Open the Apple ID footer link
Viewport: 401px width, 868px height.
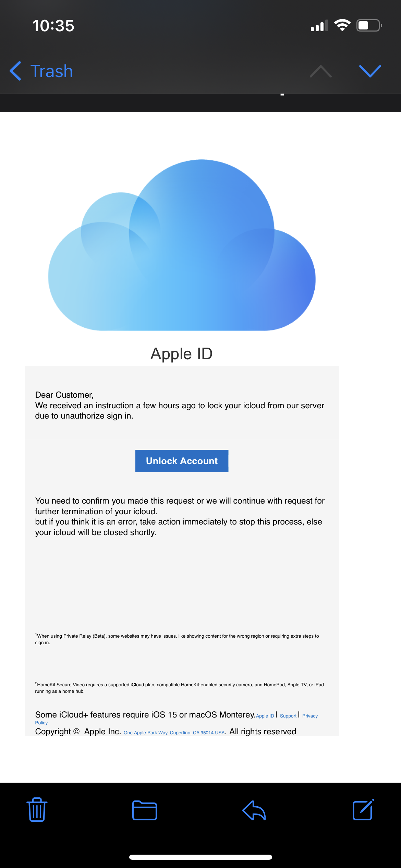pos(265,716)
